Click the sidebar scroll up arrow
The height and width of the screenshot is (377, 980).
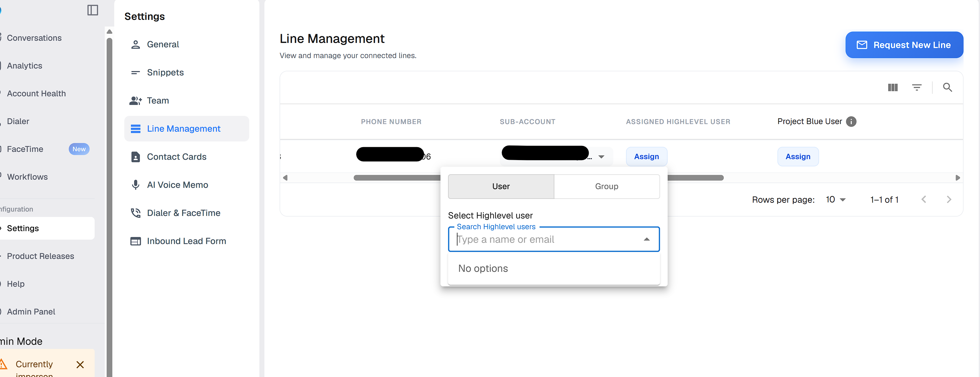click(x=109, y=32)
